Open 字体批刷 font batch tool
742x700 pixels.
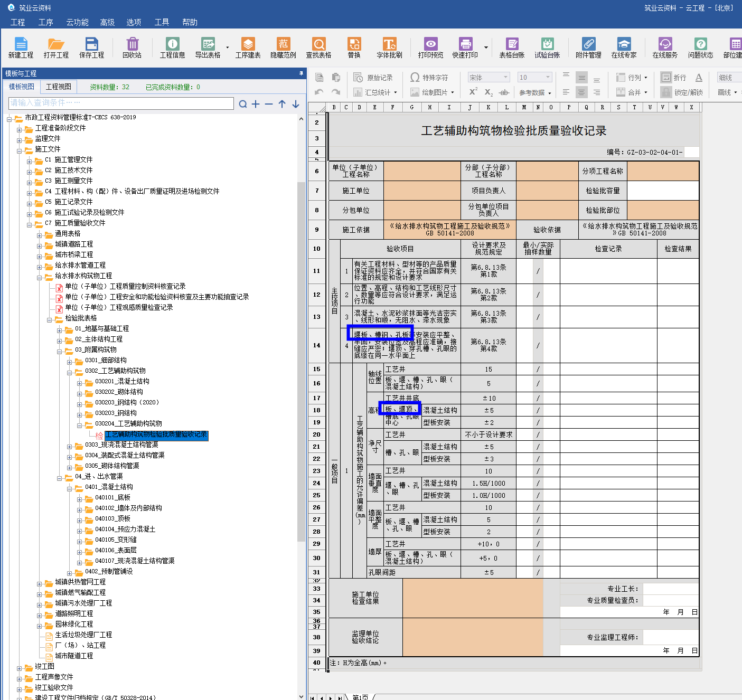point(390,48)
